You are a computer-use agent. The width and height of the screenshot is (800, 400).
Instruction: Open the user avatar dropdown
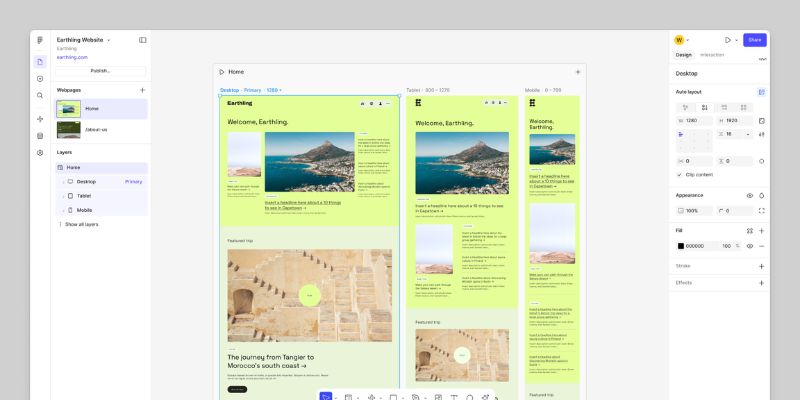(x=682, y=40)
